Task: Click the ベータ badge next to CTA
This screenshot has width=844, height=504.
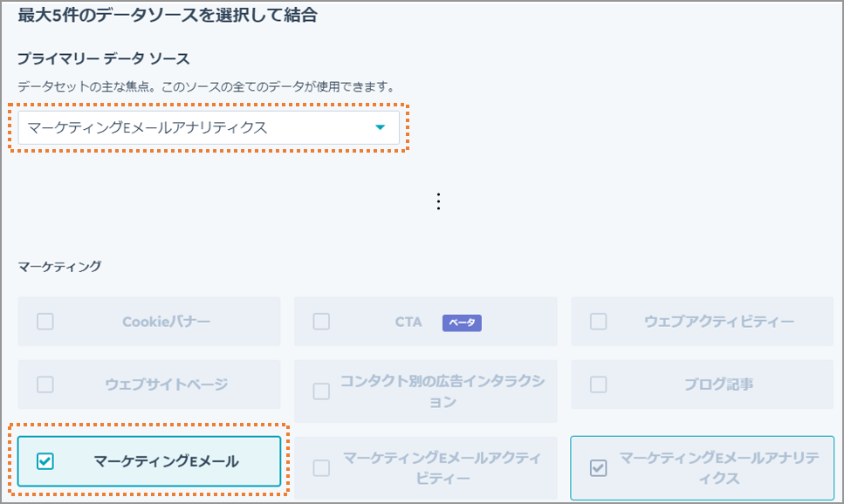Action: pos(462,323)
